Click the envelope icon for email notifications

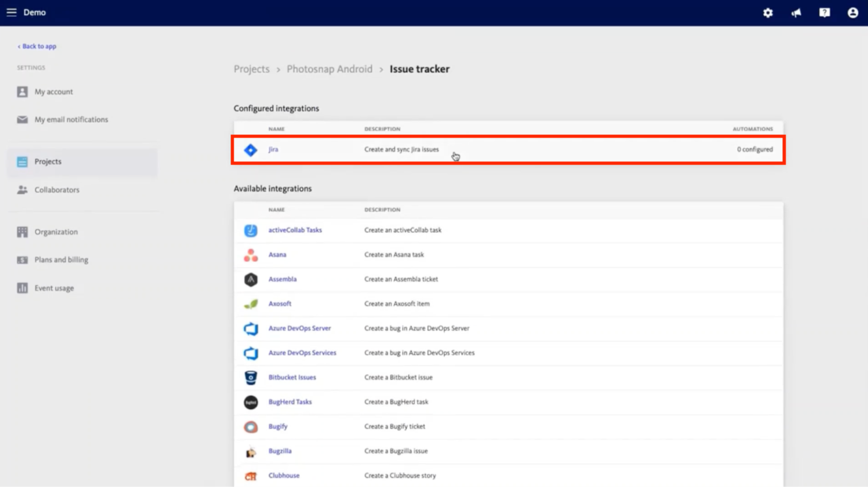coord(22,119)
